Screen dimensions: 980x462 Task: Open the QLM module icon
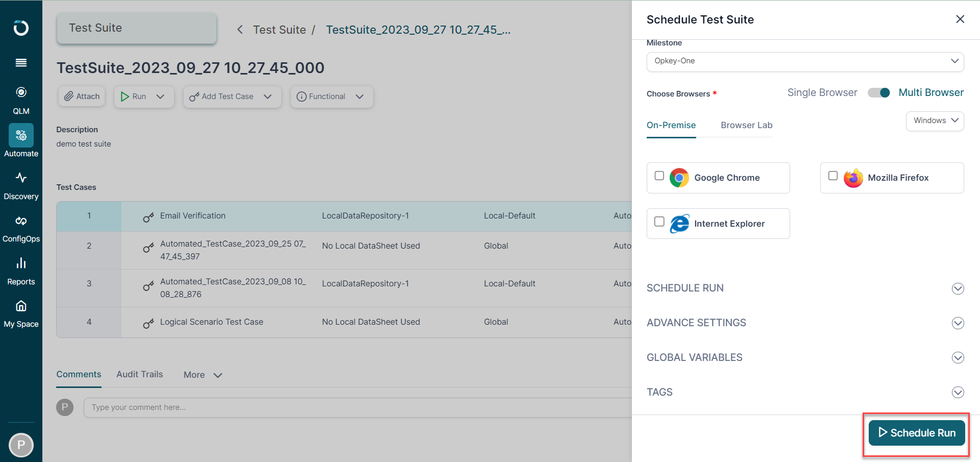click(21, 92)
